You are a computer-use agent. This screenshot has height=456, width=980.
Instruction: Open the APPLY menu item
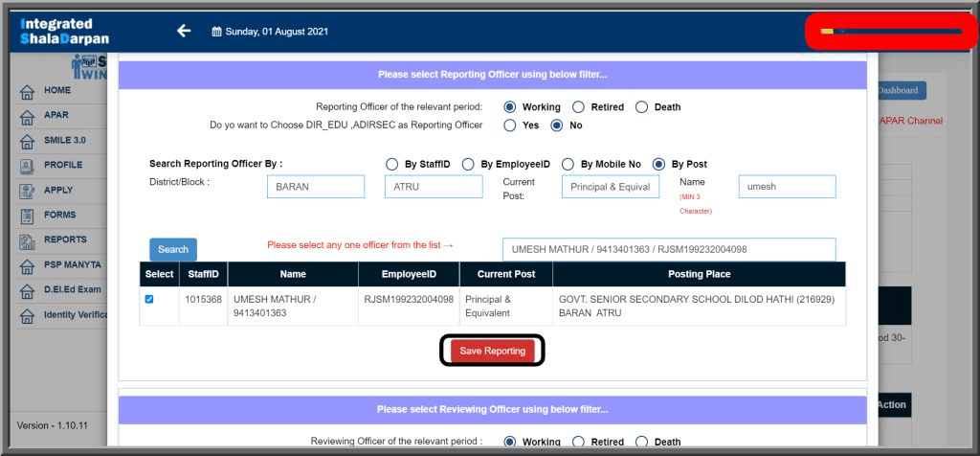click(x=58, y=190)
